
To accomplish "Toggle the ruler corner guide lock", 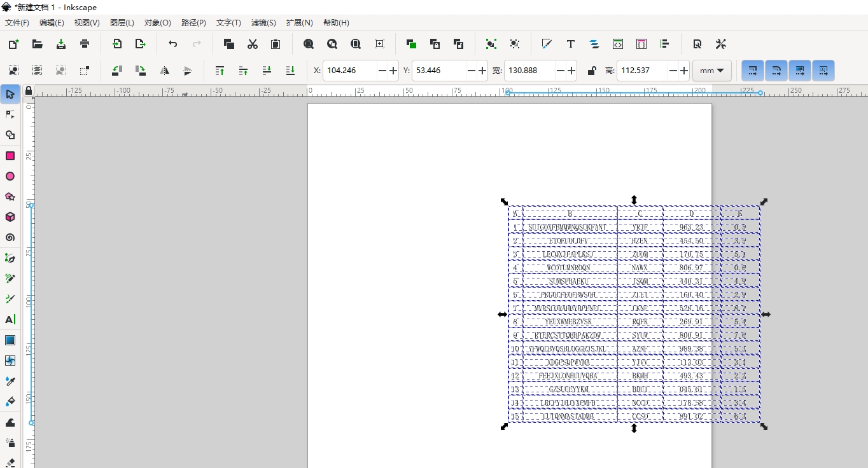I will click(x=28, y=91).
